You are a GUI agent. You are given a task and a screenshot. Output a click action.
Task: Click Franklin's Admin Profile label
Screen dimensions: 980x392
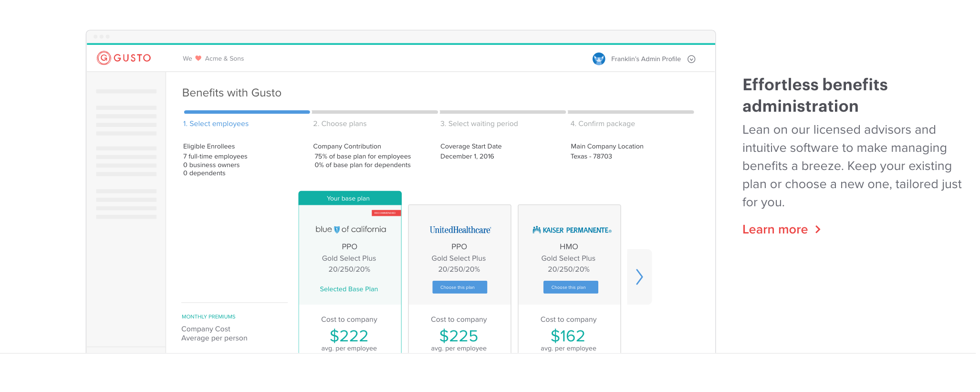646,59
